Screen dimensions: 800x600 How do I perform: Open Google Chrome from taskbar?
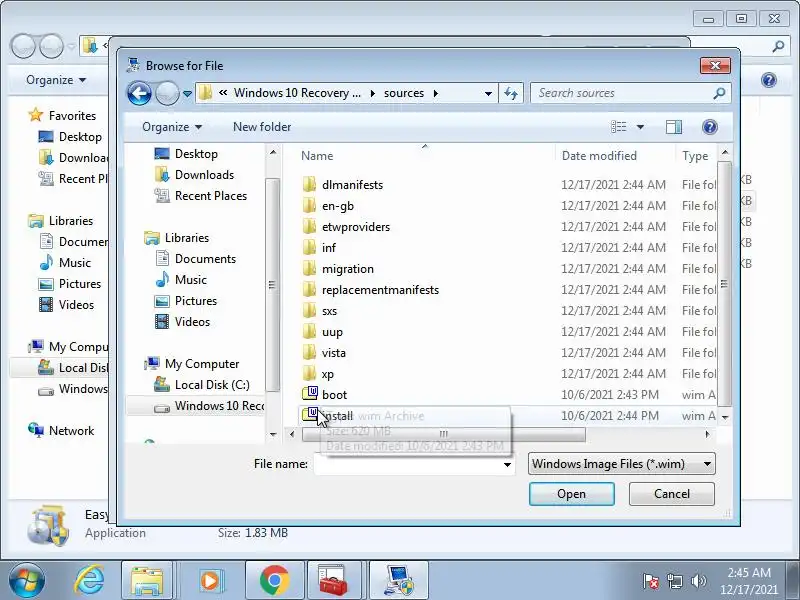coord(274,581)
